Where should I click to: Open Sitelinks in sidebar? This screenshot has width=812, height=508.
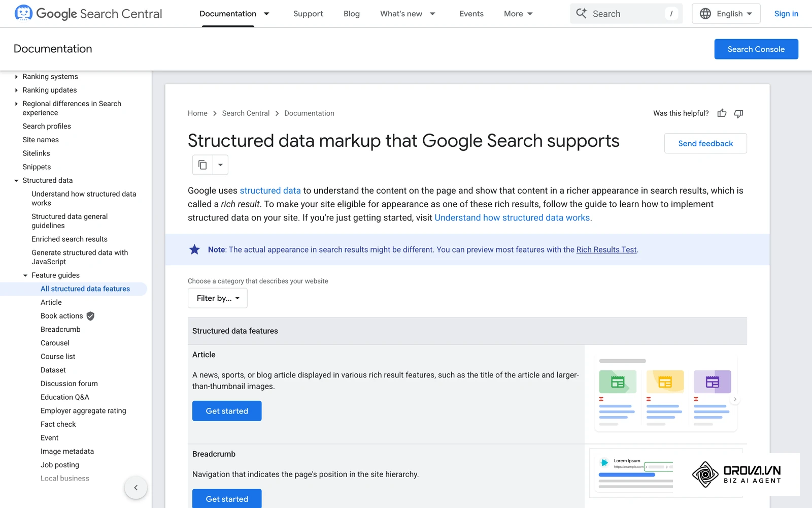pyautogui.click(x=36, y=153)
